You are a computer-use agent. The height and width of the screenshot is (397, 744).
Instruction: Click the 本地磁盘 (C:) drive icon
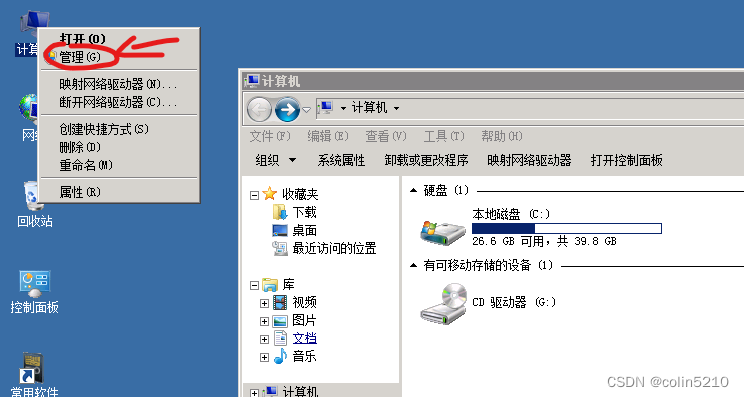443,232
